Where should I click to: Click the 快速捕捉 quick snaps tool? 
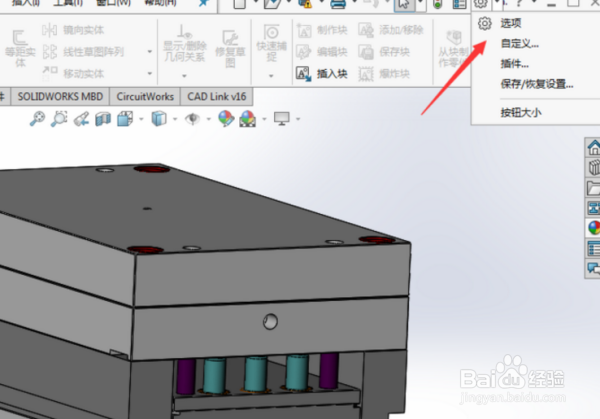point(272,43)
